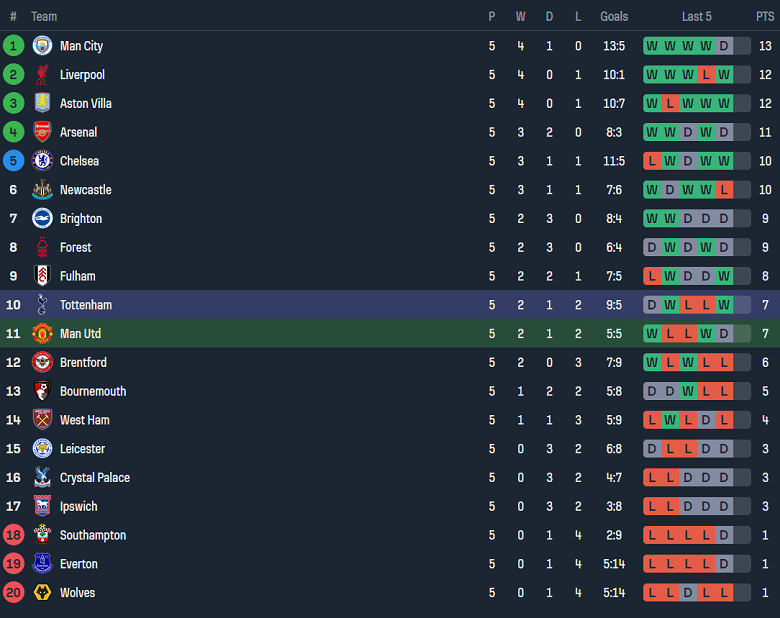Image resolution: width=780 pixels, height=618 pixels.
Task: Click the Man City club crest
Action: pos(42,46)
